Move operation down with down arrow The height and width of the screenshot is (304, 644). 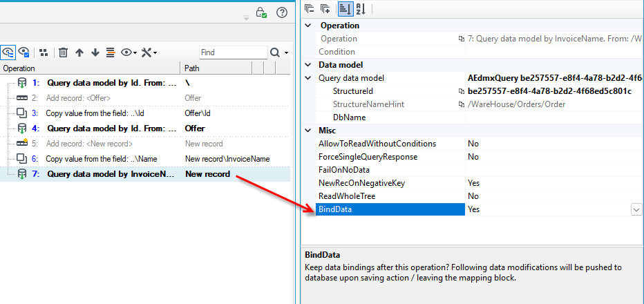[95, 53]
